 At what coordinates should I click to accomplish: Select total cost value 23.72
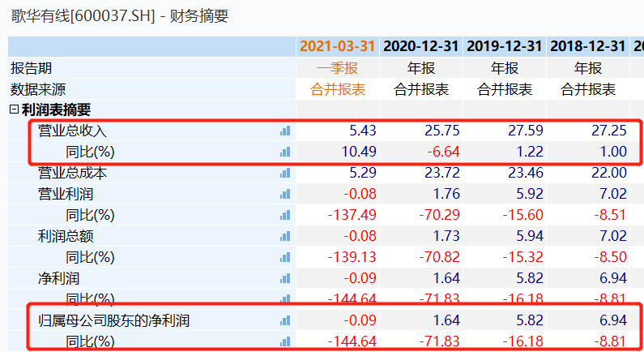pyautogui.click(x=442, y=173)
